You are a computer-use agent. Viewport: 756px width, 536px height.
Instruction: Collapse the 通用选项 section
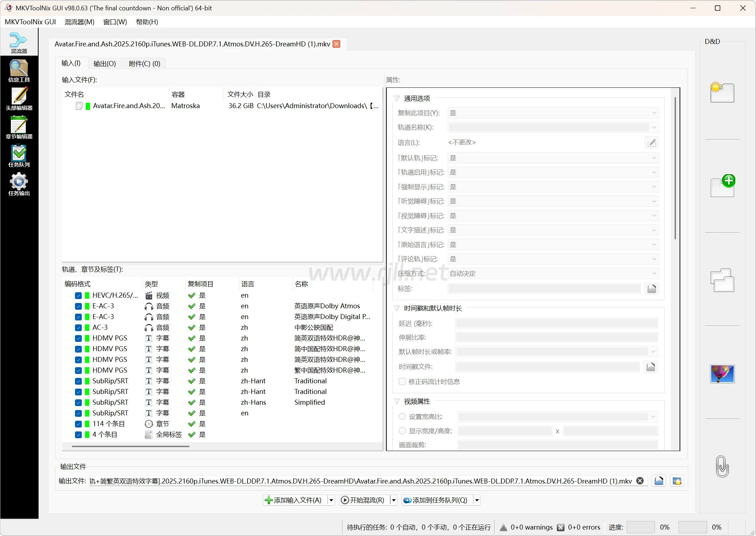click(x=397, y=98)
